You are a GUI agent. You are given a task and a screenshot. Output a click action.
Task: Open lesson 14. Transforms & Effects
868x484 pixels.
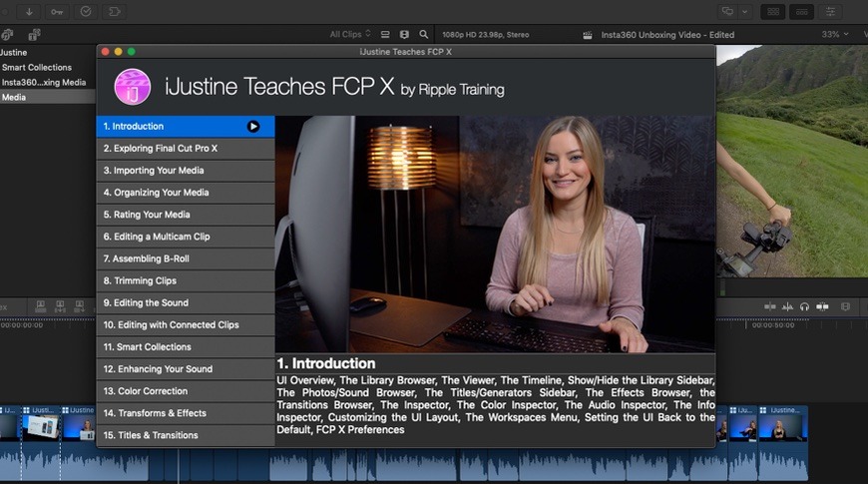(x=186, y=413)
